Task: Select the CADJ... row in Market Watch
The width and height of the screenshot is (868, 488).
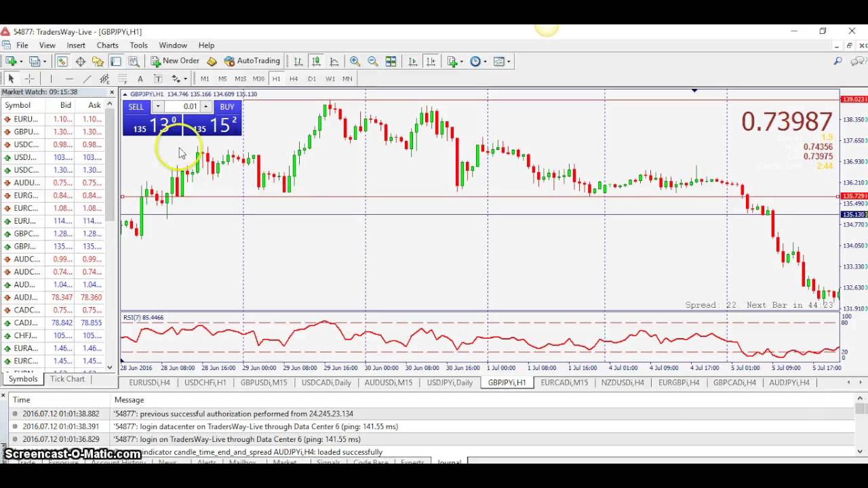Action: tap(53, 323)
